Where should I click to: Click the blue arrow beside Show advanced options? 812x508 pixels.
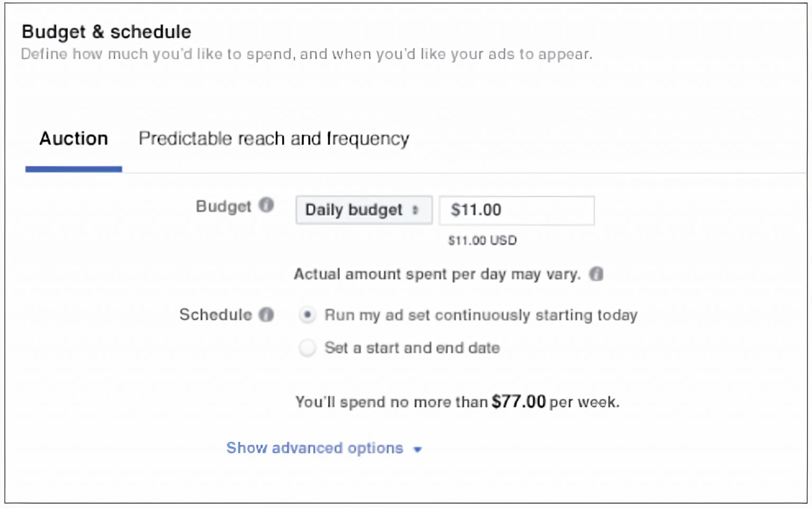pos(418,449)
